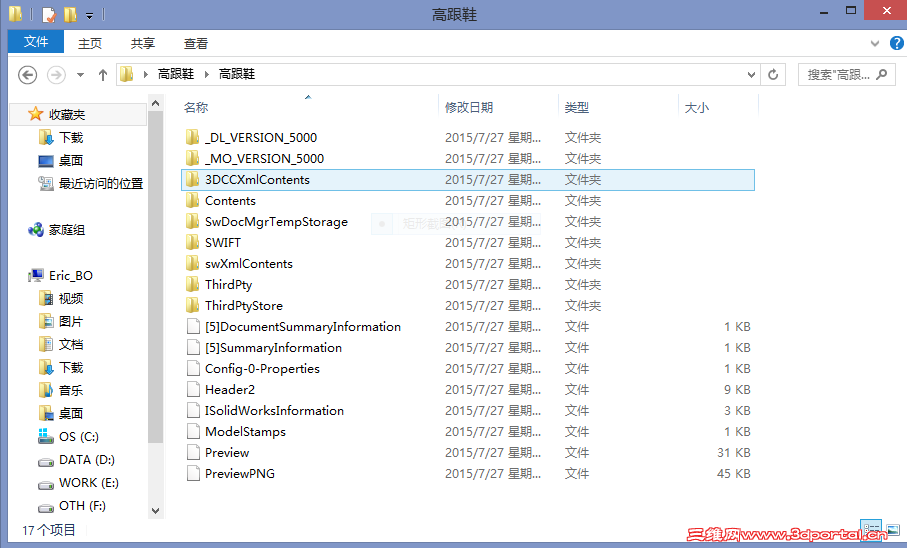
Task: Expand the address bar history dropdown
Action: click(751, 75)
